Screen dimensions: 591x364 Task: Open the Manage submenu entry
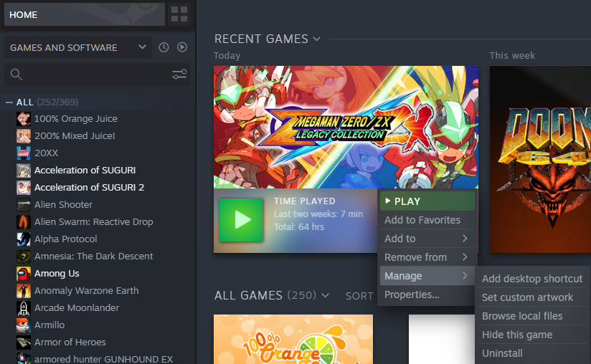click(x=427, y=276)
